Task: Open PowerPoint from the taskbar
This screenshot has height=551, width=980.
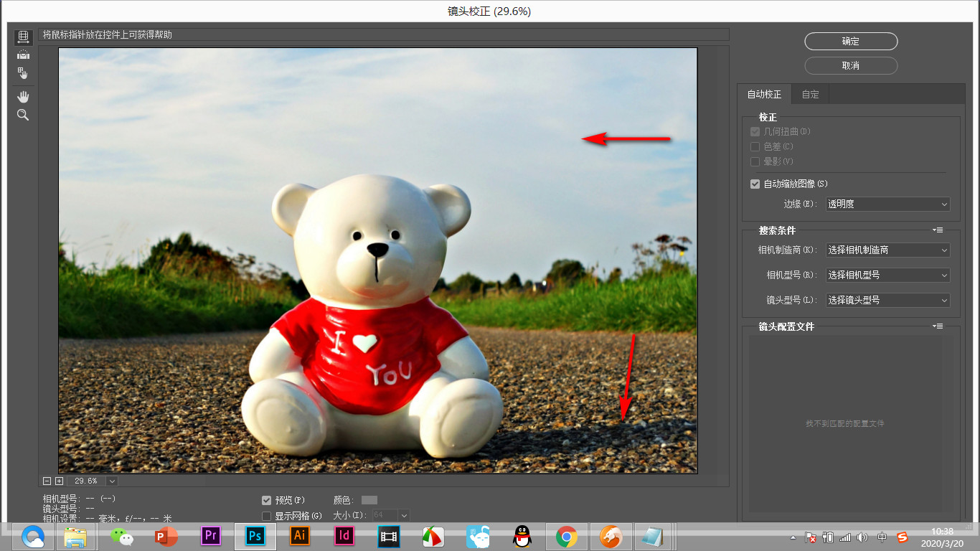Action: [166, 536]
